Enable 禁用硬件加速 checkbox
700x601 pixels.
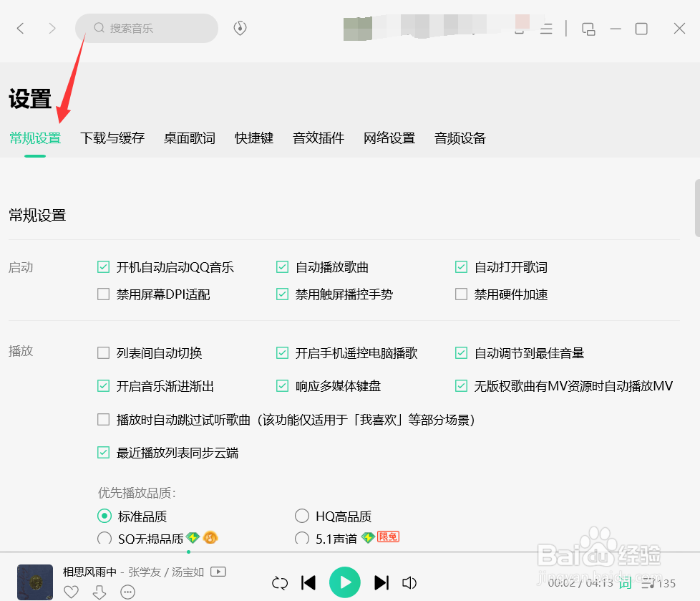[x=461, y=294]
